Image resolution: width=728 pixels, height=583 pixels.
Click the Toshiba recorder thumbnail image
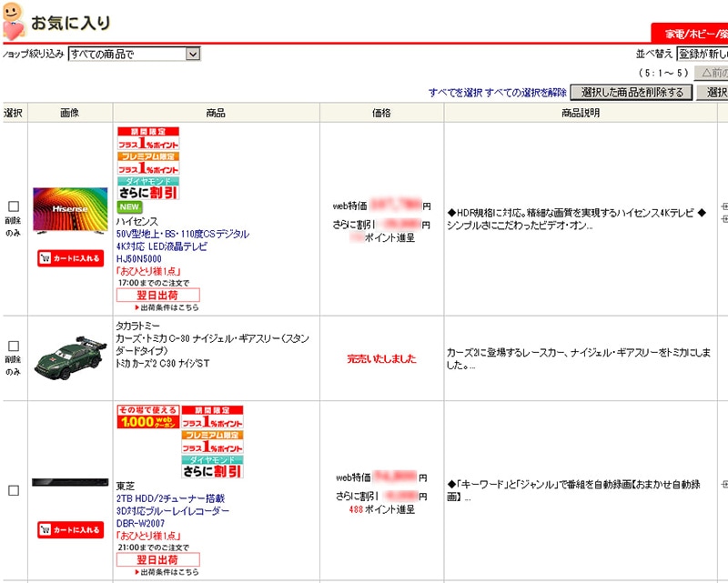[70, 483]
